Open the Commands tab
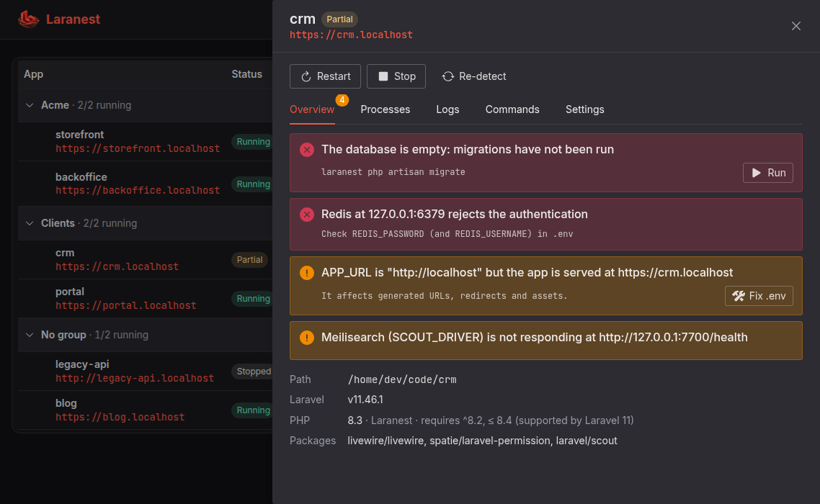 tap(512, 109)
